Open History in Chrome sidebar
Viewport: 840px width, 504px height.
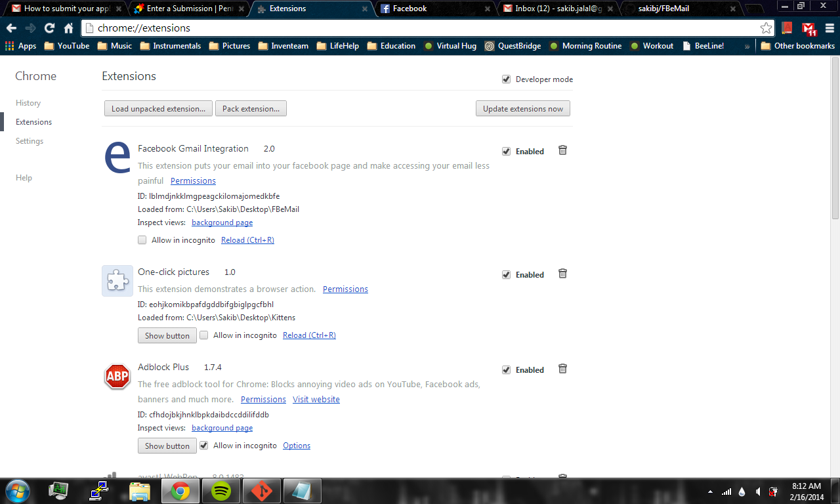pos(28,103)
